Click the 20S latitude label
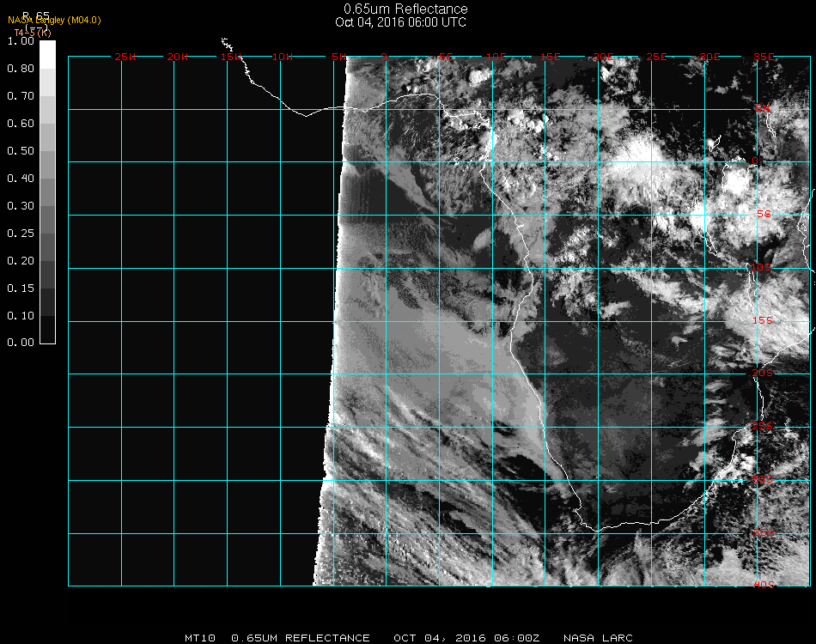Screen dimensions: 816x644 click(763, 373)
